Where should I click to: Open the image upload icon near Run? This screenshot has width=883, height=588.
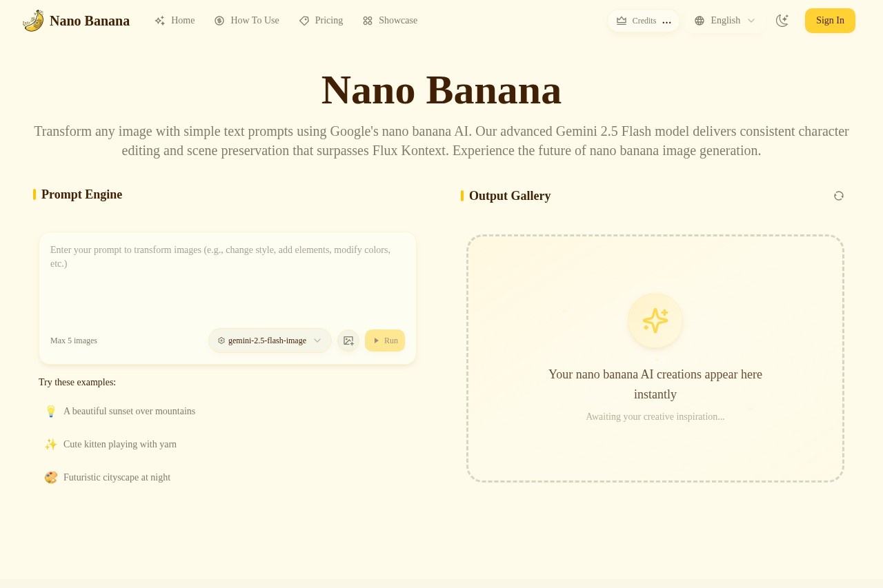[348, 341]
